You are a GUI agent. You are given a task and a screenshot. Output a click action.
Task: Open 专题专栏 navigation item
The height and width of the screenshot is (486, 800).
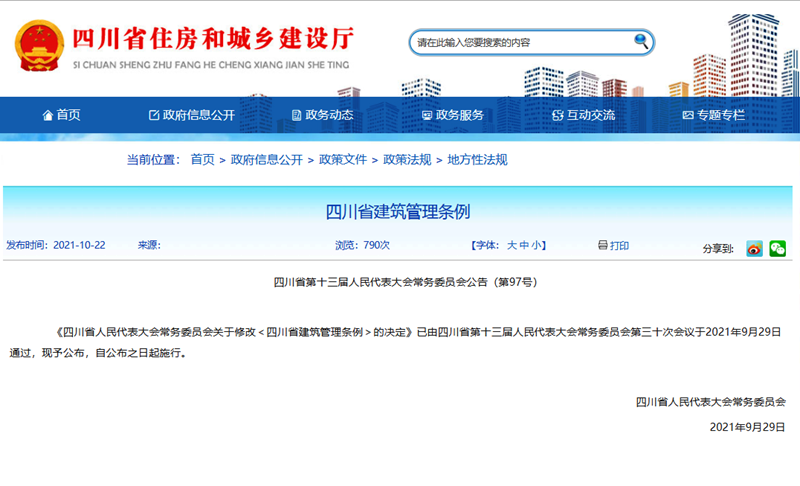pyautogui.click(x=713, y=115)
